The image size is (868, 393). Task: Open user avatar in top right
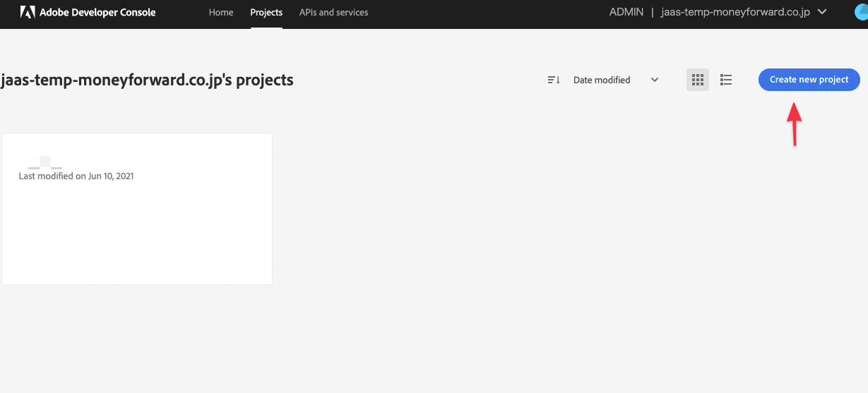pos(860,12)
